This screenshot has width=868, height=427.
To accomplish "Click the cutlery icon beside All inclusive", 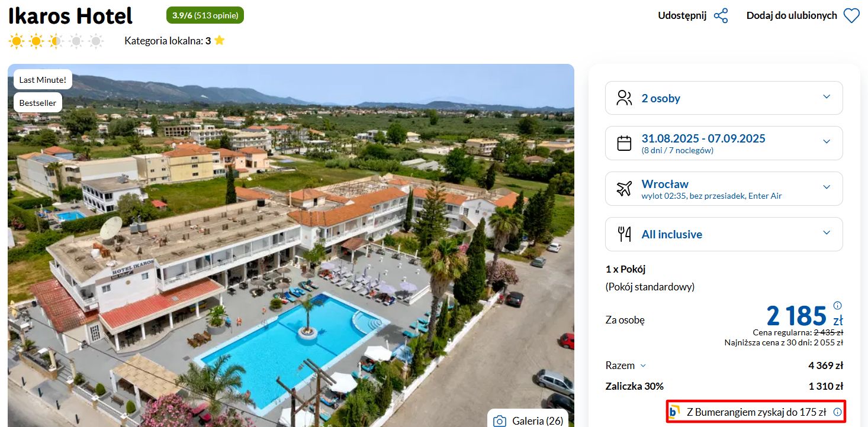I will pos(624,234).
